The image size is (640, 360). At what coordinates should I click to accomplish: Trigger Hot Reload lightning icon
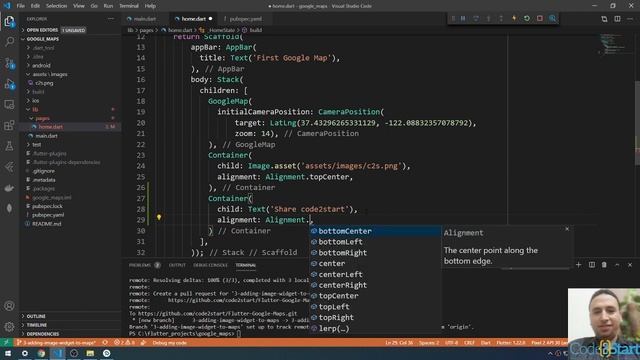point(514,18)
